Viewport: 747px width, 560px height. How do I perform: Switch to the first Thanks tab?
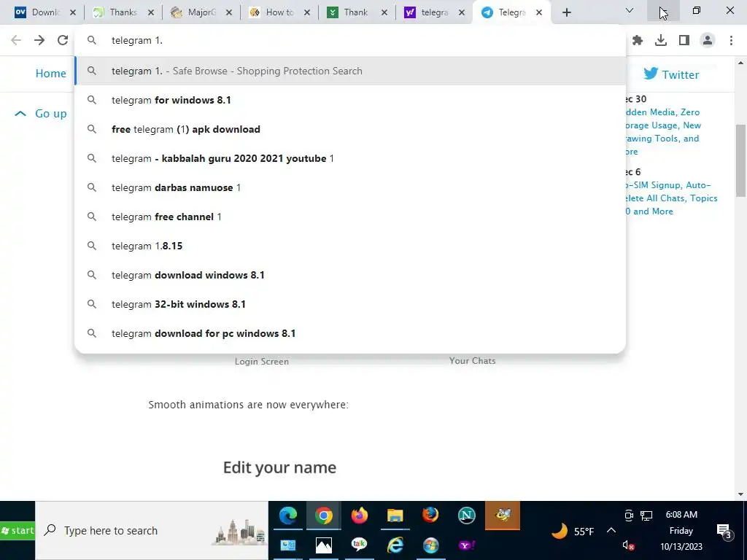(123, 12)
